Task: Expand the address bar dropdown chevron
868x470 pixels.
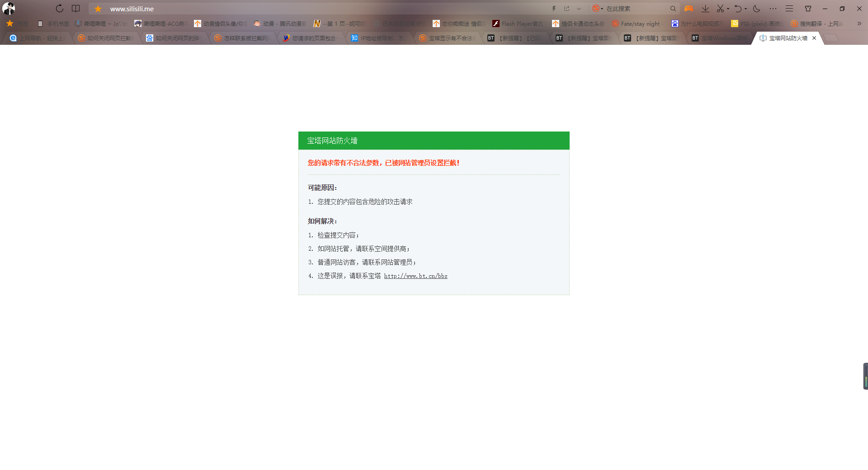Action: [x=579, y=9]
